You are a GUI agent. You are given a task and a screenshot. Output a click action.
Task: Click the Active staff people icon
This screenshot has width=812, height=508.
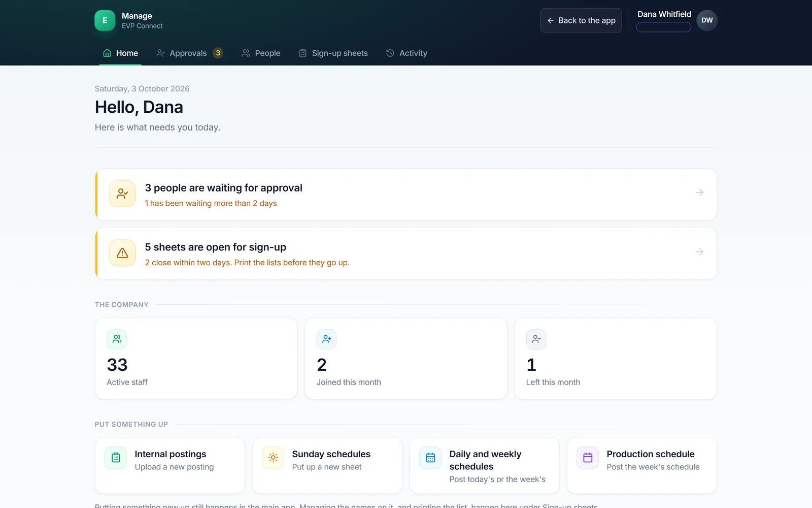click(117, 339)
